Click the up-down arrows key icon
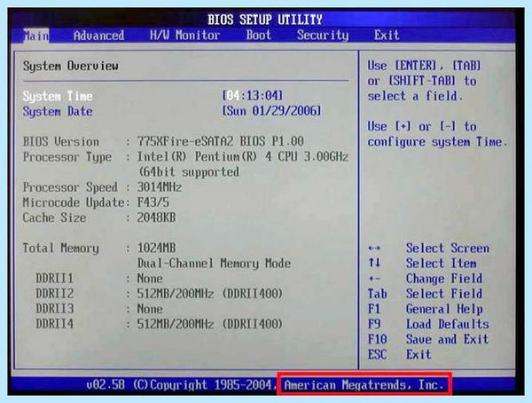The height and width of the screenshot is (403, 532). point(374,263)
